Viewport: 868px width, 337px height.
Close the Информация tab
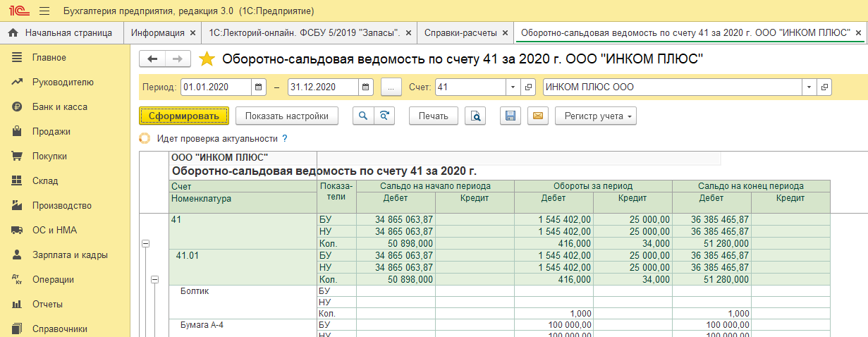(192, 32)
